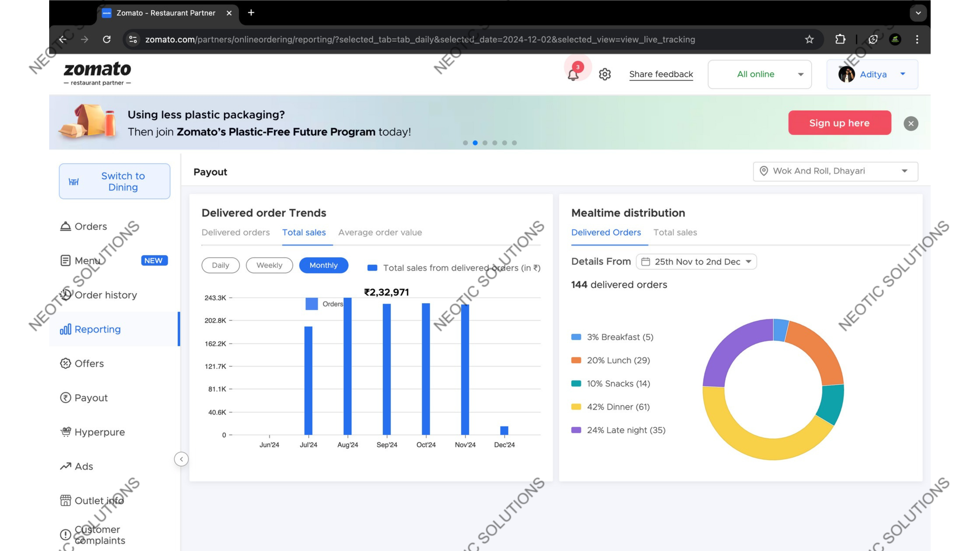
Task: Click the Sign up here button
Action: [x=840, y=123]
